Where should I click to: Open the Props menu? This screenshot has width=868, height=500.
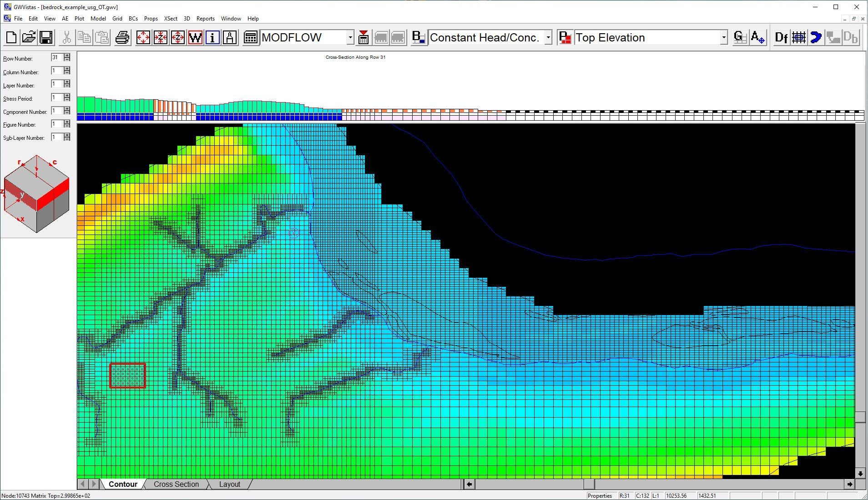click(151, 19)
